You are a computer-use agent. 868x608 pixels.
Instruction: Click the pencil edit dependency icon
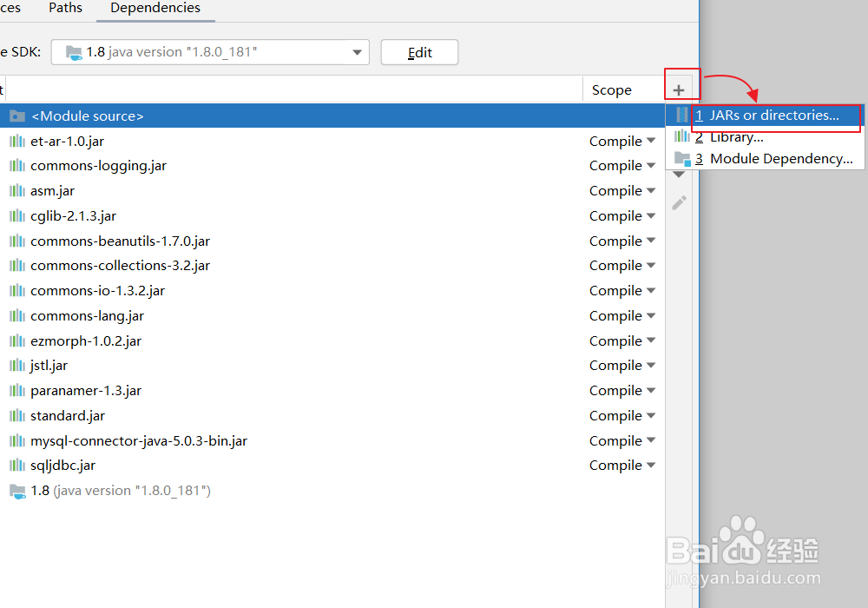point(680,202)
